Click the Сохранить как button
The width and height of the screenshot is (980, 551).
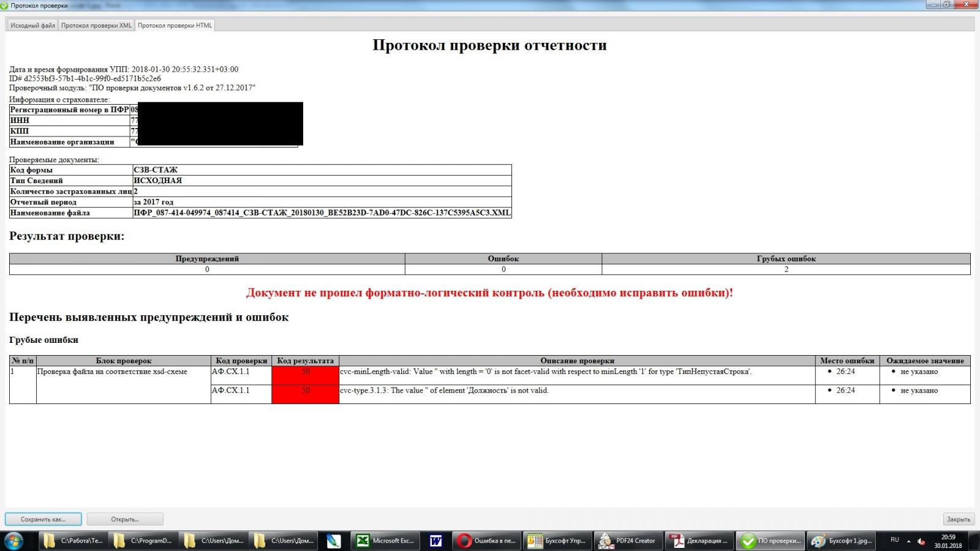[43, 519]
